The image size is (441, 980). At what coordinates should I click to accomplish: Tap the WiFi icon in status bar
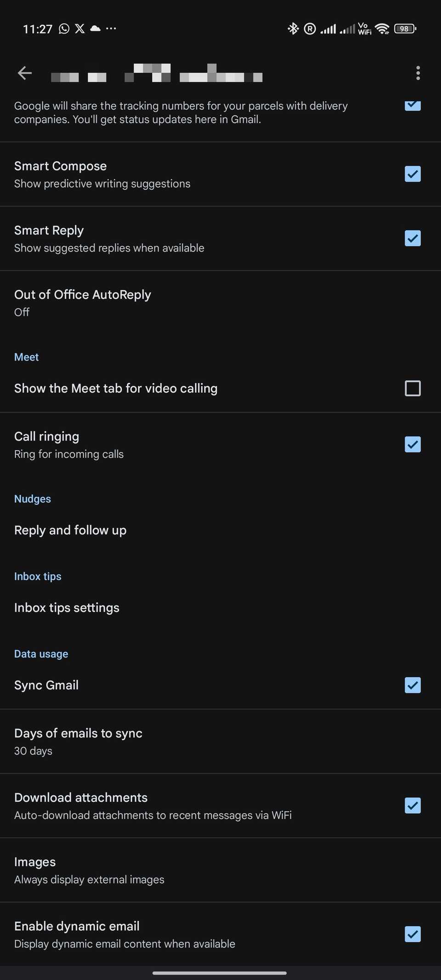(383, 28)
